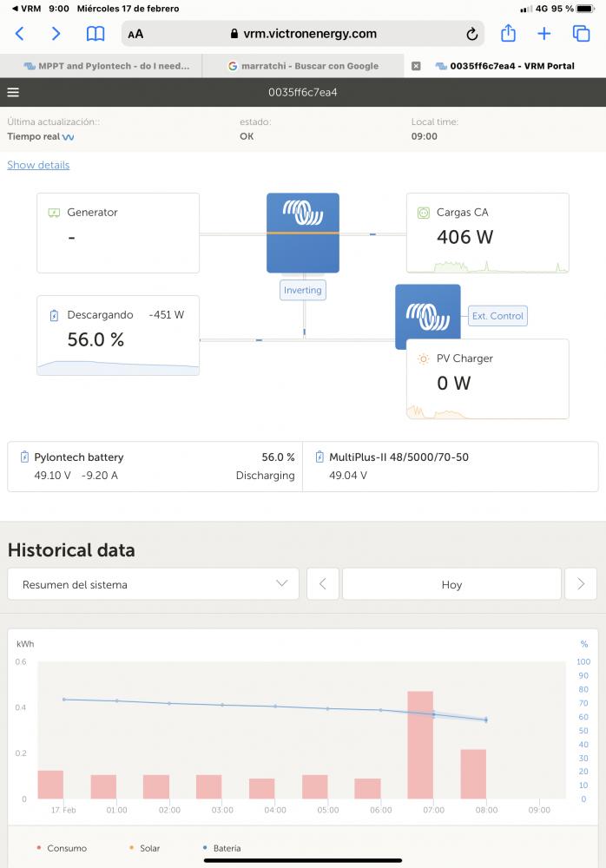Click the vrm.victronenergy.com address bar
606x868 pixels.
(x=303, y=34)
